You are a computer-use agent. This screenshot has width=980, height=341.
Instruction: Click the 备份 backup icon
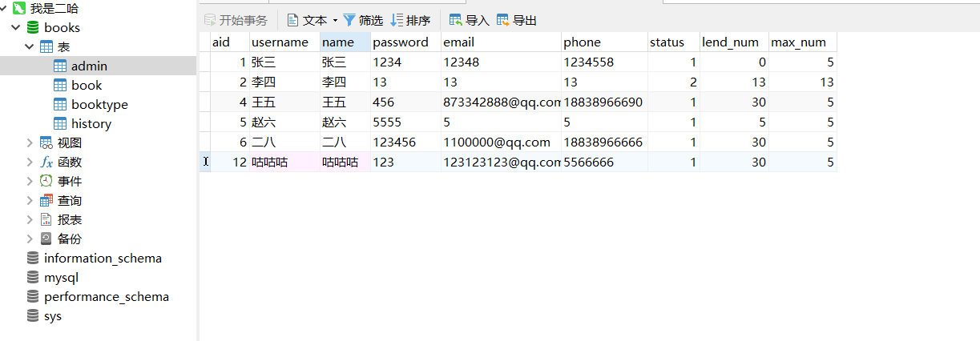tap(46, 239)
